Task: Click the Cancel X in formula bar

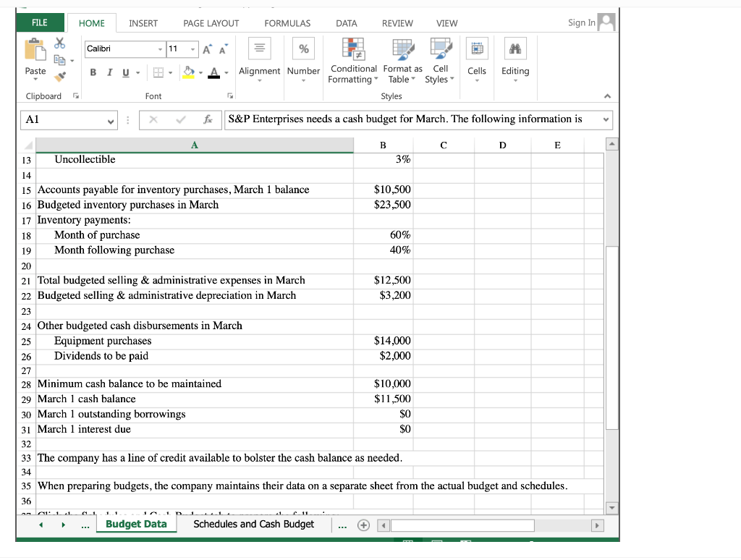Action: pyautogui.click(x=153, y=119)
